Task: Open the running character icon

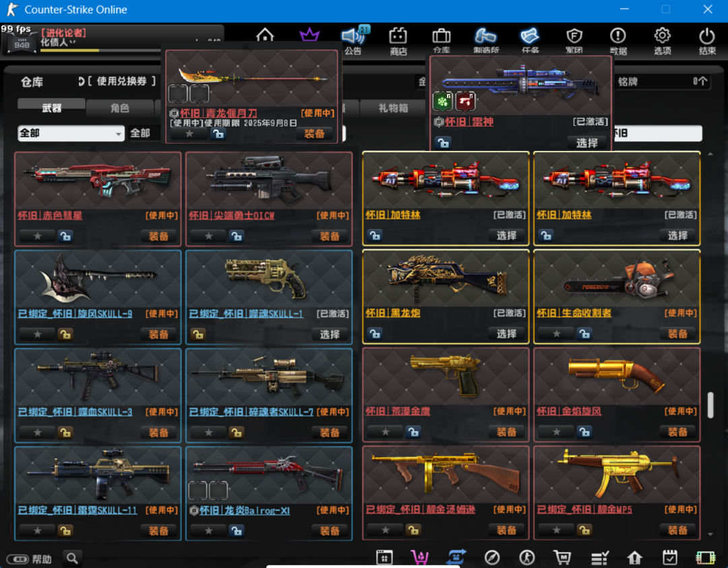Action: (527, 557)
